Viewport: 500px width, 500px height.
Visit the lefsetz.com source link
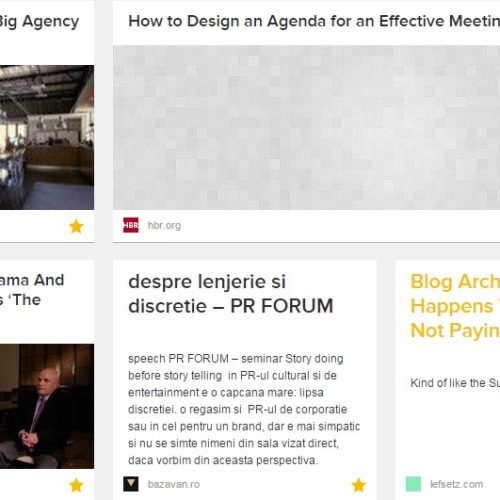[x=456, y=484]
